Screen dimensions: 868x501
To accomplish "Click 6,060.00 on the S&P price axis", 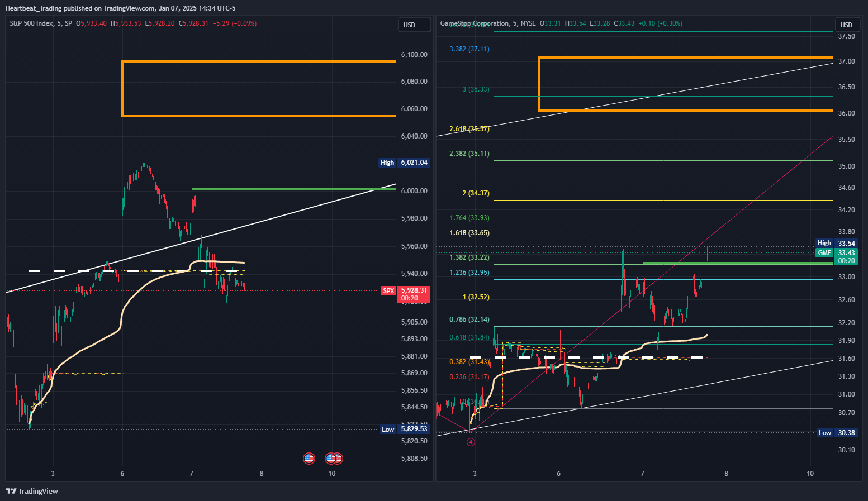I will click(x=414, y=109).
